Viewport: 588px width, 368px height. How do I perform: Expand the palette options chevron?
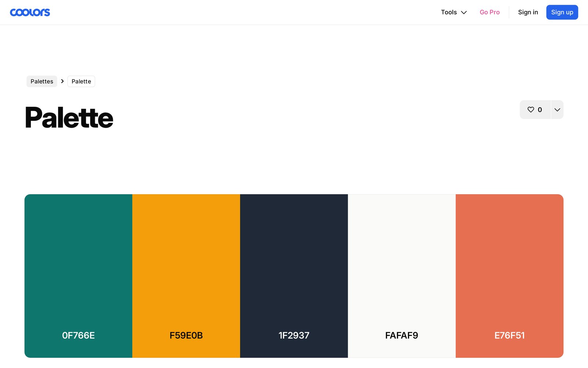pyautogui.click(x=557, y=110)
